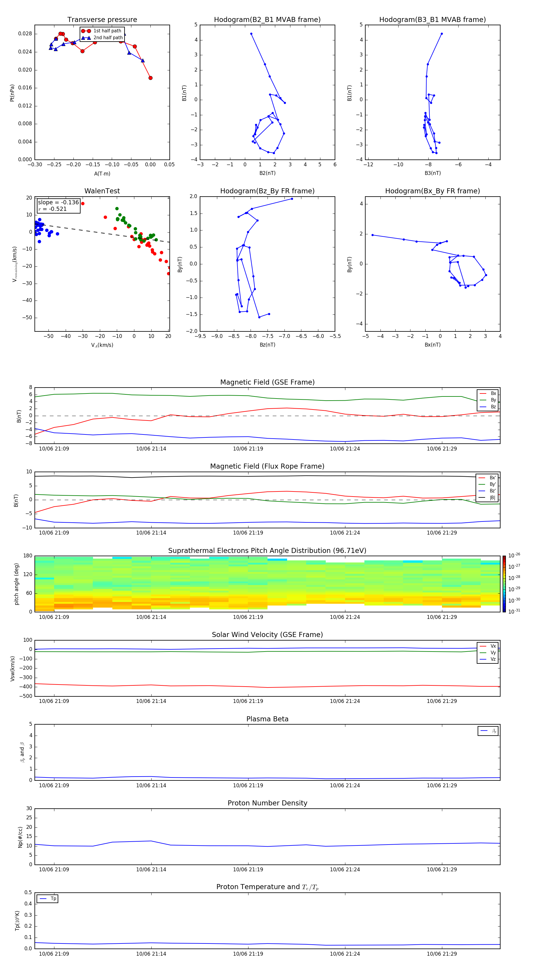Click the "slope = -0.136" annotation

point(58,203)
